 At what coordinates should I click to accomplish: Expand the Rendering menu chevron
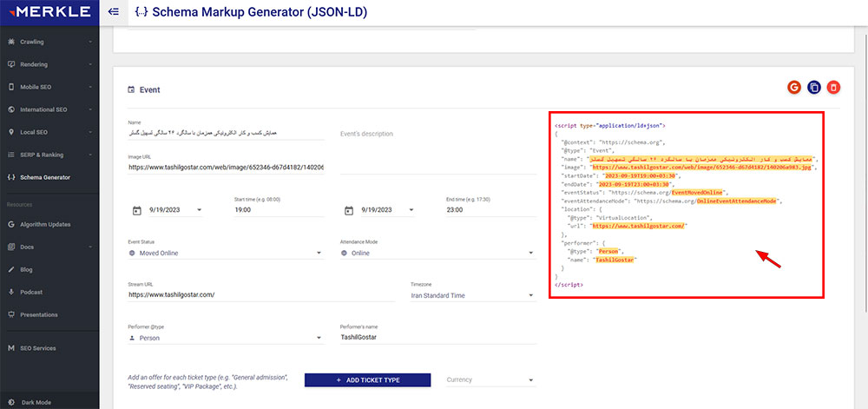click(89, 64)
